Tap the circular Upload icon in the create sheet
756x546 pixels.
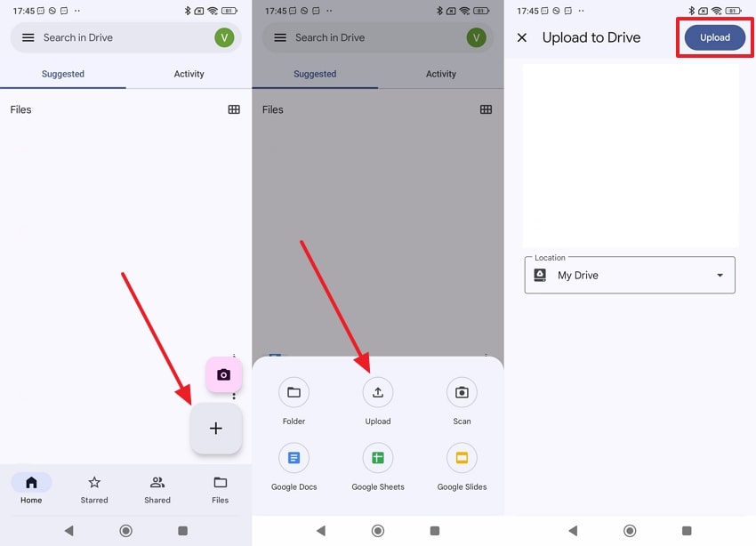point(377,393)
